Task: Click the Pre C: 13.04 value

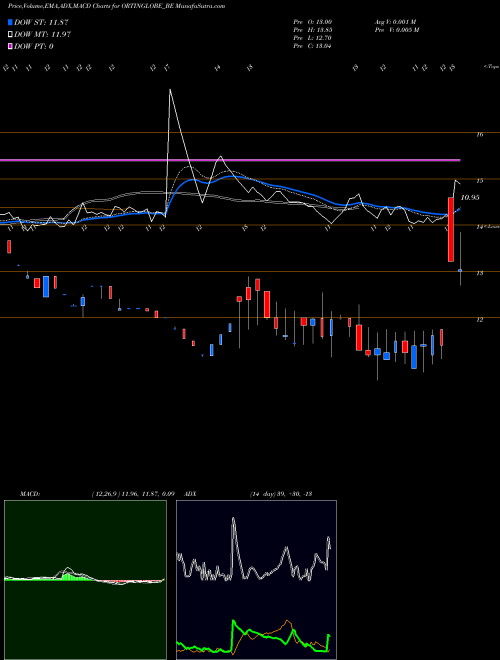Action: (x=313, y=45)
